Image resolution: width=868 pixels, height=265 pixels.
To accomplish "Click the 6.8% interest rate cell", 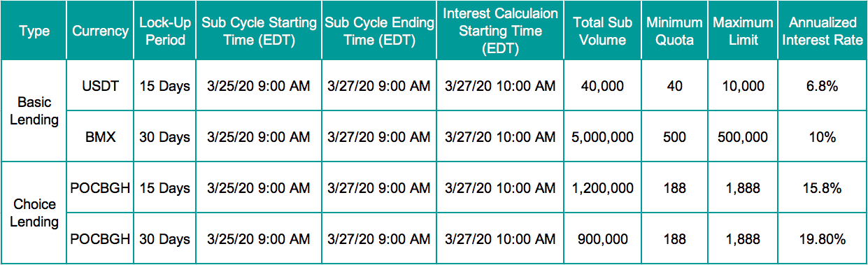I will coord(823,86).
